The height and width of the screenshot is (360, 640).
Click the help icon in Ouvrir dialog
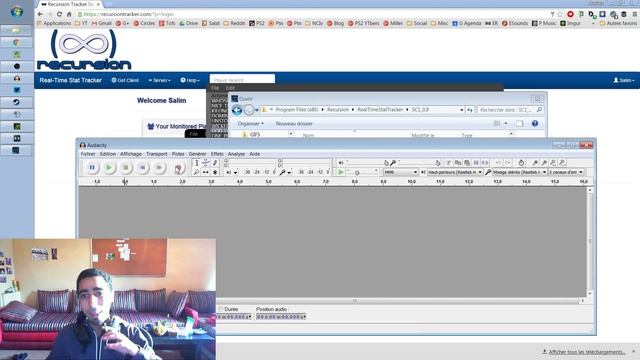click(x=535, y=123)
